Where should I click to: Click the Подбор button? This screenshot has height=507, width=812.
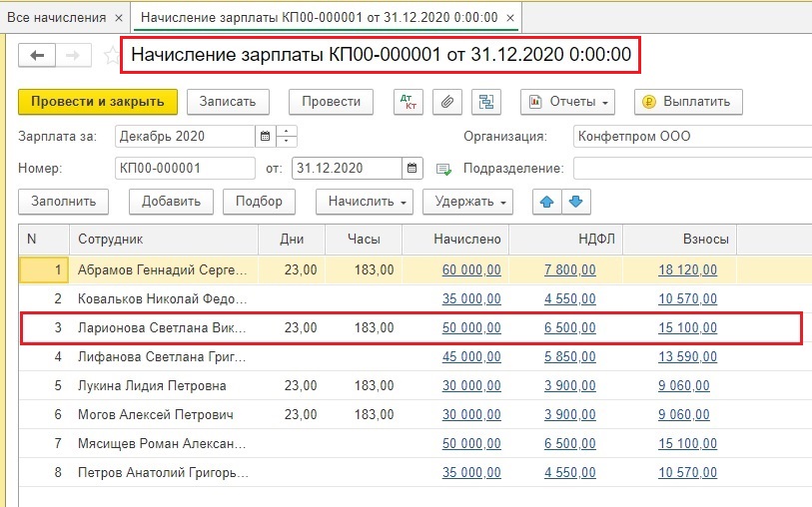point(259,202)
